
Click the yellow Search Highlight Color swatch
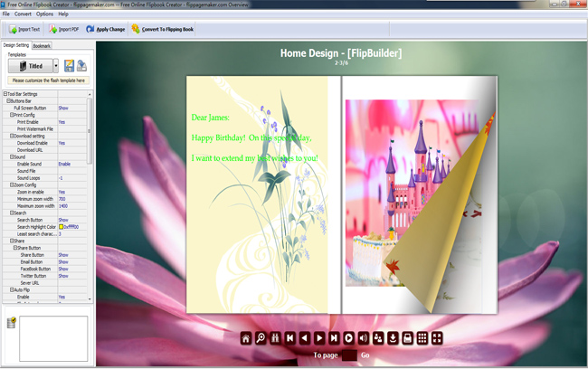pyautogui.click(x=61, y=227)
